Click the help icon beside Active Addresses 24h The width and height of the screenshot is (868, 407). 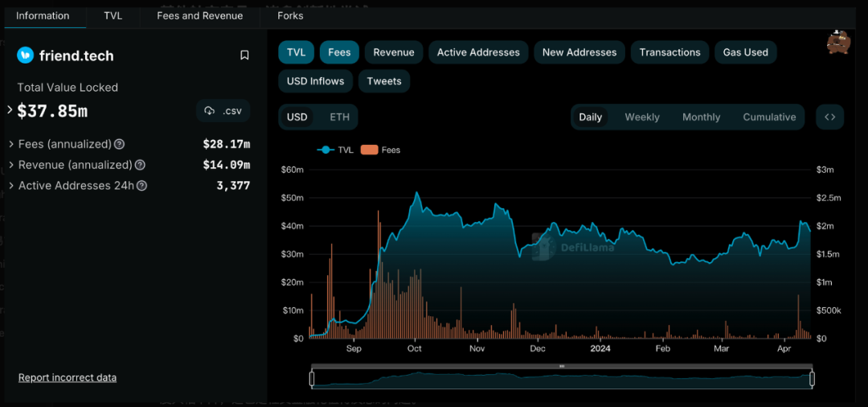click(x=141, y=186)
